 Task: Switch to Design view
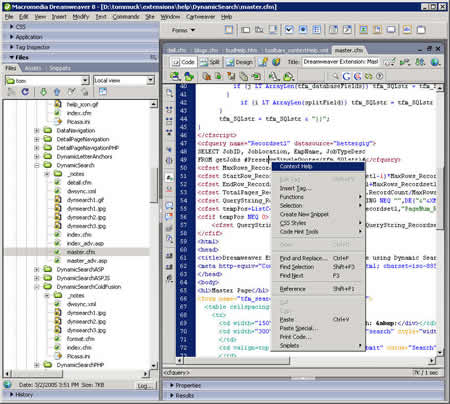[239, 62]
